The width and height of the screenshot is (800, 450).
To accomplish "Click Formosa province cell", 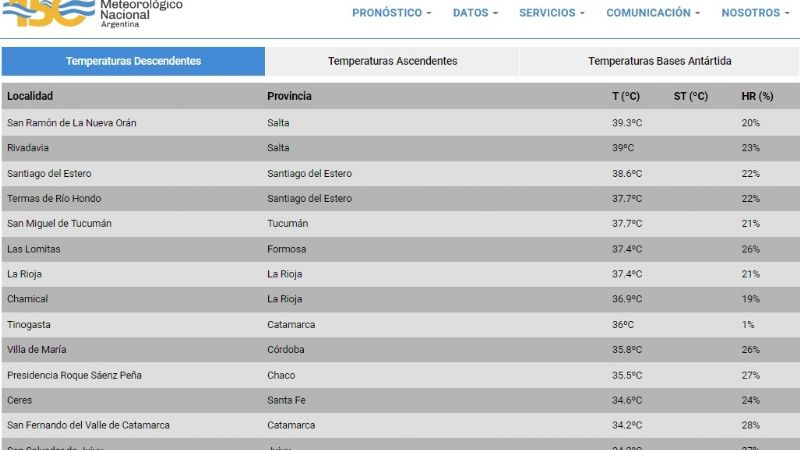I will [287, 249].
